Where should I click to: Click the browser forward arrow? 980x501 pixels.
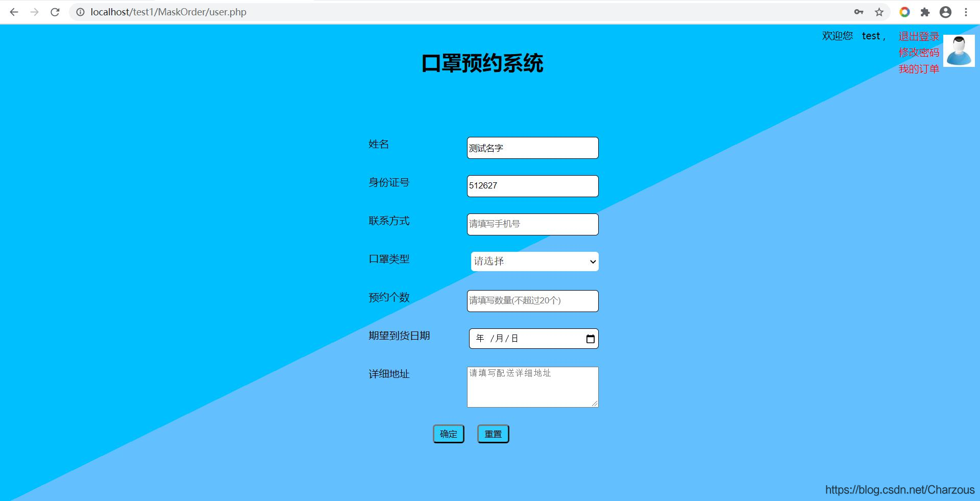pos(34,12)
